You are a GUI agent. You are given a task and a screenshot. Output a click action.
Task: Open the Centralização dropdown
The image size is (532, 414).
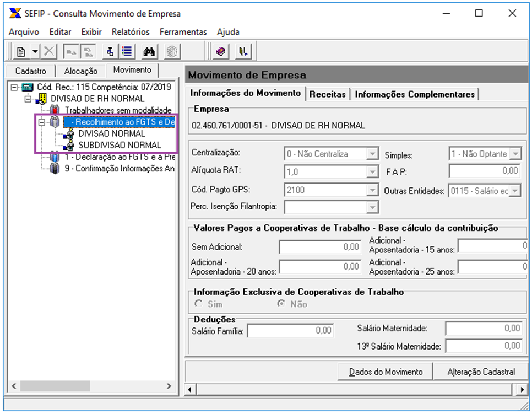(x=372, y=154)
